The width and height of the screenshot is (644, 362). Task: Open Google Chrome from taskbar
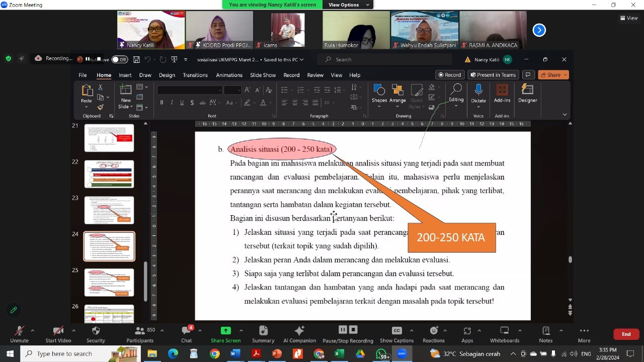tap(215, 354)
